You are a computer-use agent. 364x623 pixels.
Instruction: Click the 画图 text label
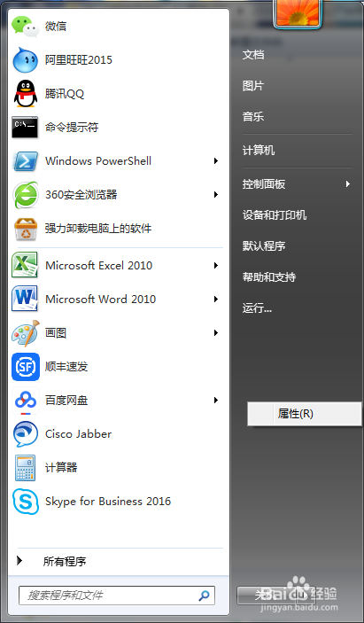[x=56, y=333]
